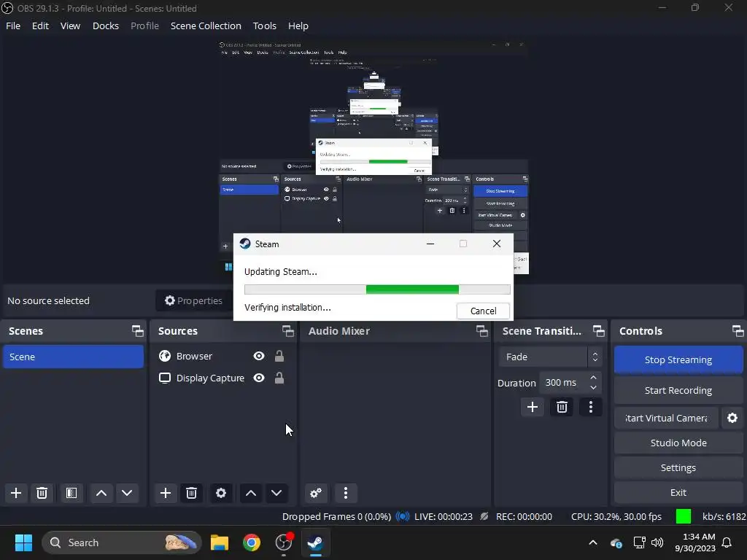Undock the Scenes panel
This screenshot has height=560, width=747.
pyautogui.click(x=138, y=331)
